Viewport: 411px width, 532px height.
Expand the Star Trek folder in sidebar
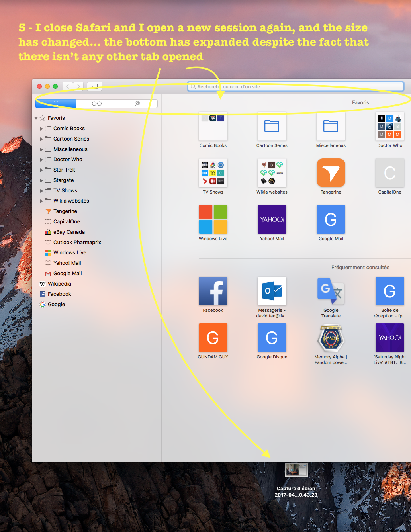pyautogui.click(x=42, y=170)
